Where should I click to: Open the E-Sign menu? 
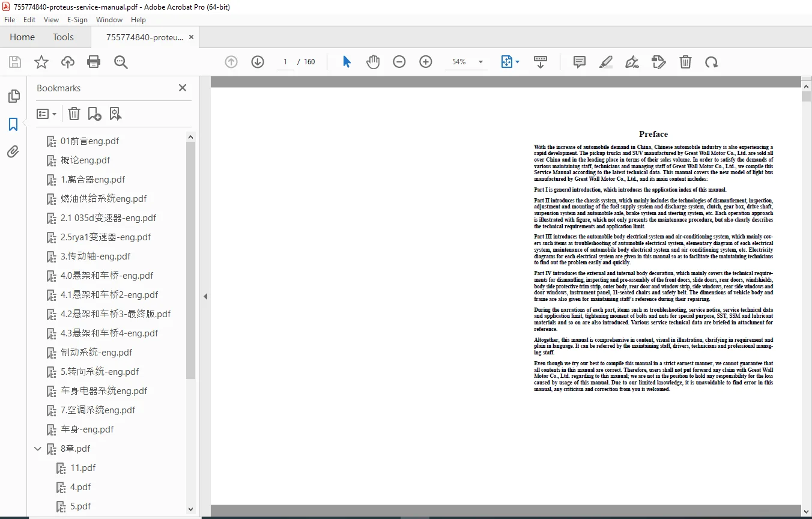77,20
